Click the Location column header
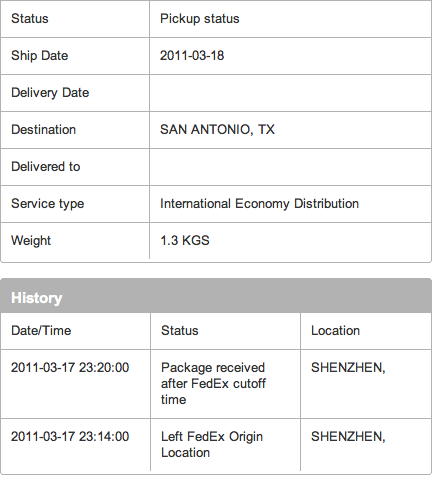Screen dimensions: 433x477 335,331
